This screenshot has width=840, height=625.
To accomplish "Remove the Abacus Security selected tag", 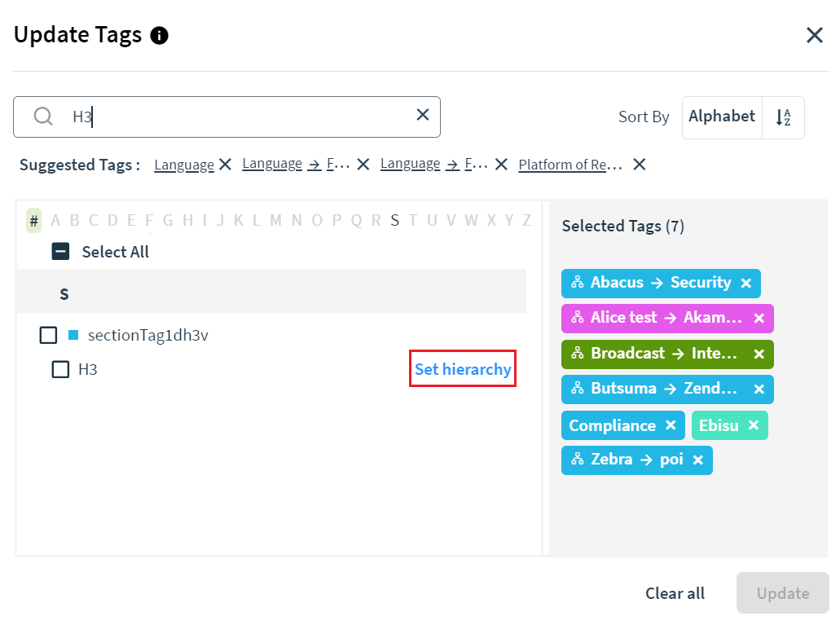I will 746,283.
